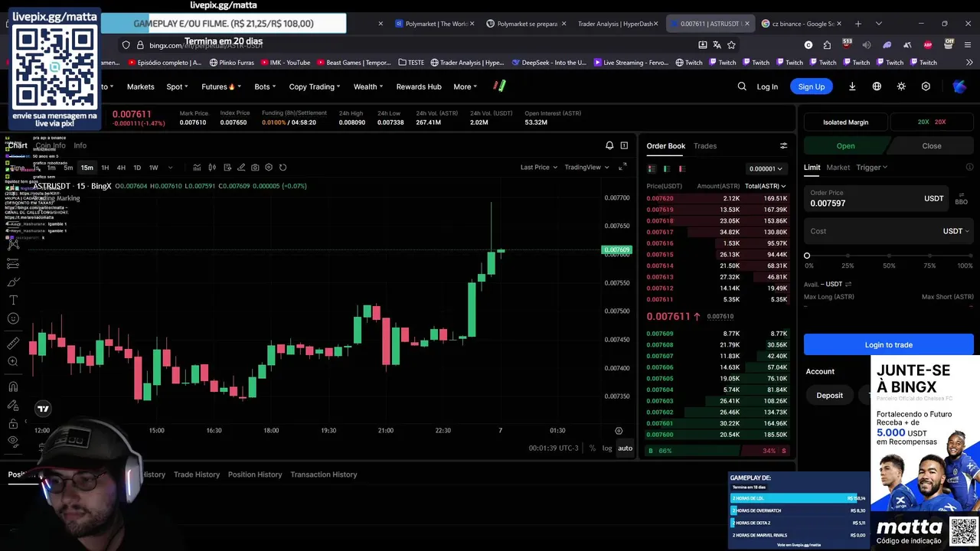Select the brush drawing tool
This screenshot has height=551, width=980.
point(13,282)
